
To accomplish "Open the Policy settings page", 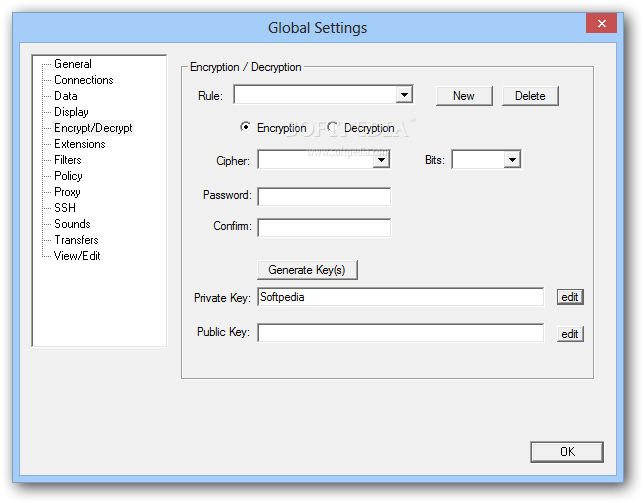I will [68, 176].
